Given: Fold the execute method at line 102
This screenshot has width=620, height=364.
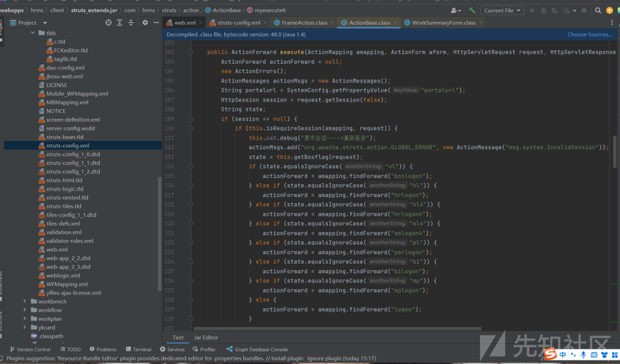Looking at the screenshot, I should click(191, 52).
